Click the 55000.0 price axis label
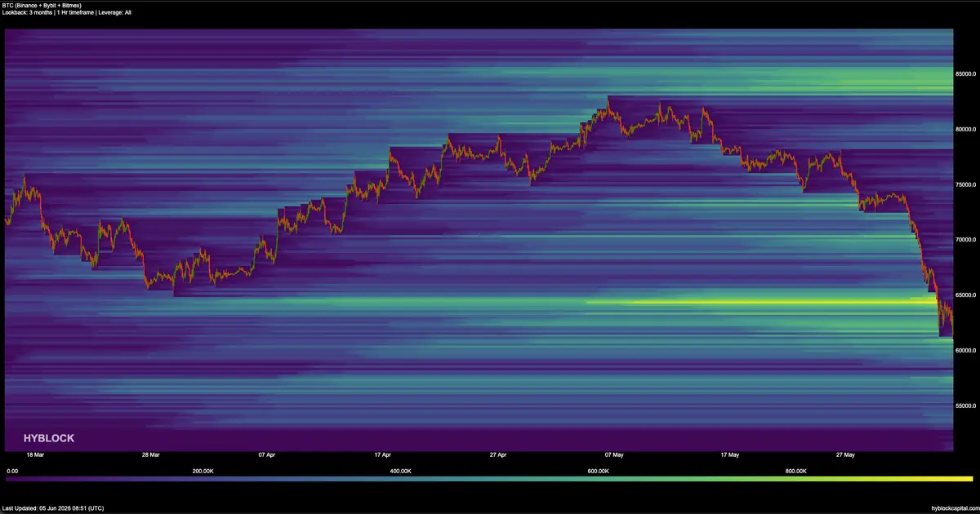Screen dimensions: 980x514 pyautogui.click(x=965, y=405)
